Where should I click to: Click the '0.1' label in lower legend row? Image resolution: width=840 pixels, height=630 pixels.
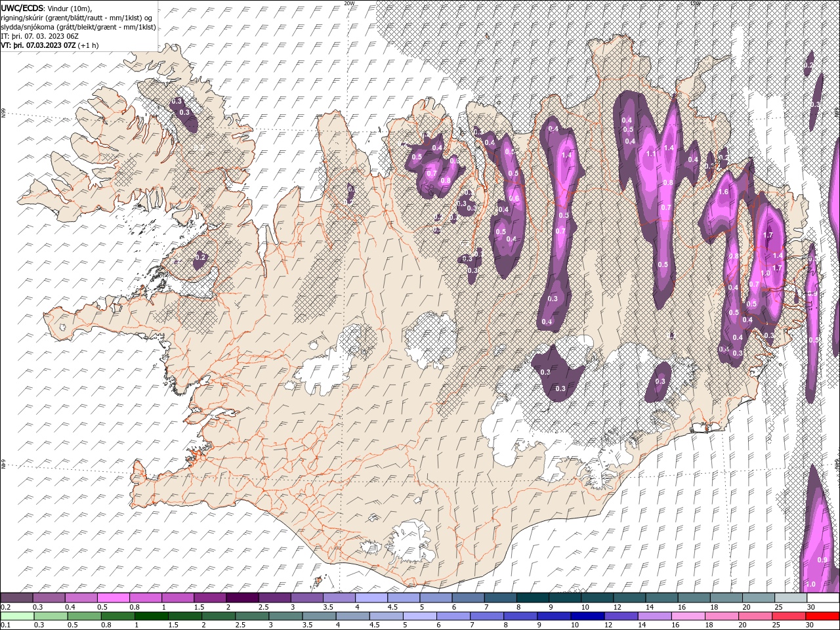(x=6, y=625)
